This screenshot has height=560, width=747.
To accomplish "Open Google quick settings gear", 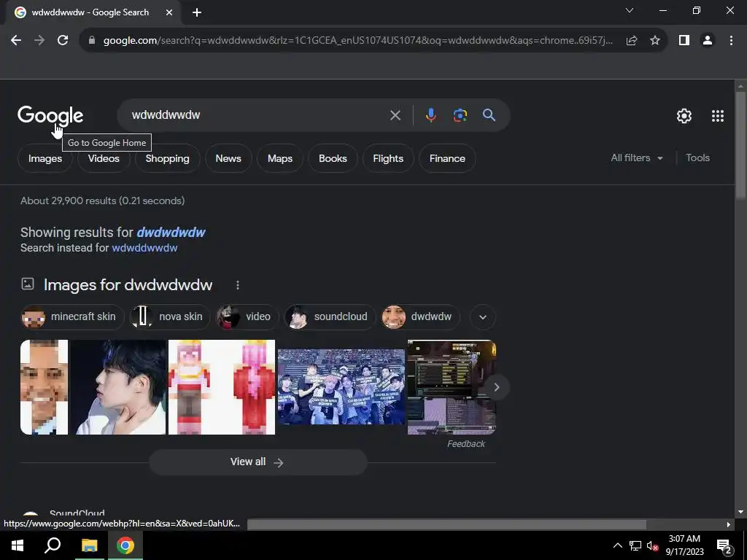I will (x=684, y=116).
